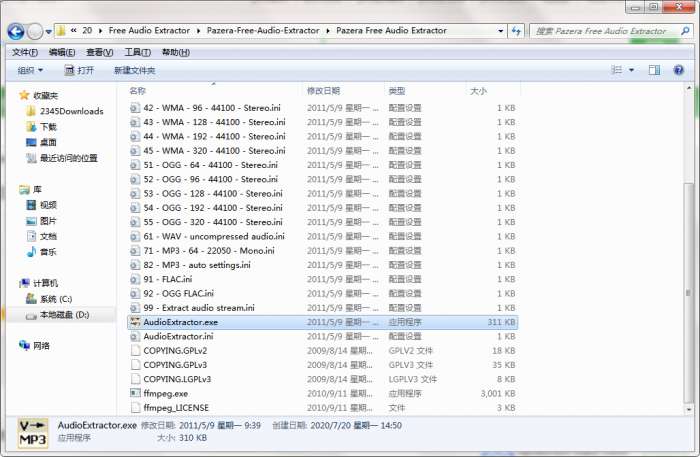Refresh the folder with the refresh button
The width and height of the screenshot is (700, 457).
516,31
